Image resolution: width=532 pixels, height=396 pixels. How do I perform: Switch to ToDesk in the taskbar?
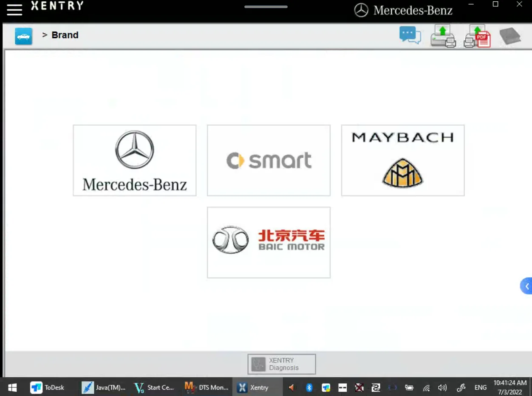coord(48,387)
